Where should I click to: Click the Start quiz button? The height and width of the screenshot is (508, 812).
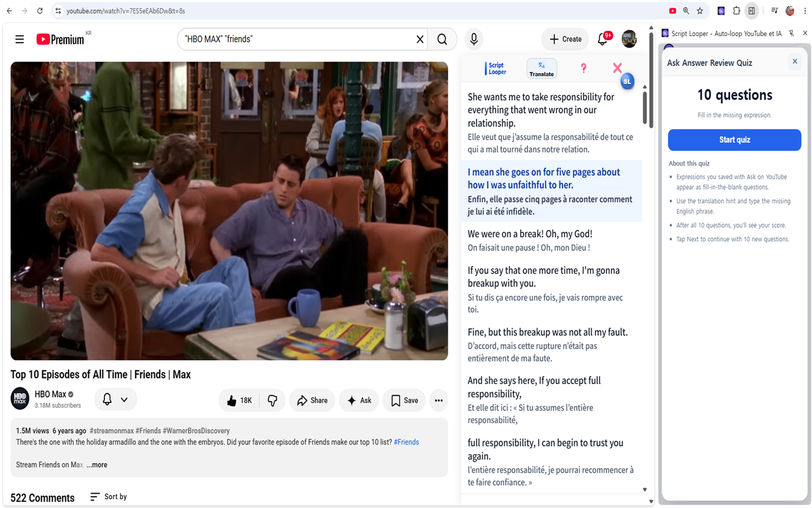tap(735, 140)
